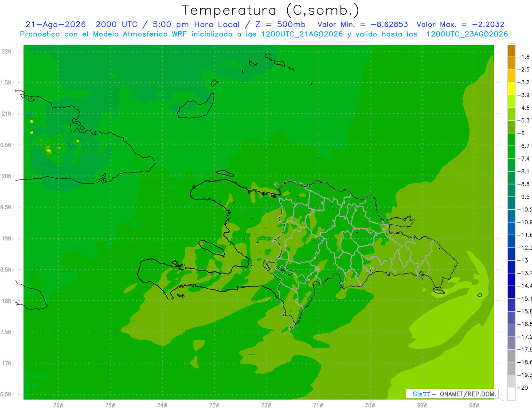Click the gray swatch between -18.6 and -19.3
Image resolution: width=532 pixels, height=411 pixels.
(x=511, y=368)
